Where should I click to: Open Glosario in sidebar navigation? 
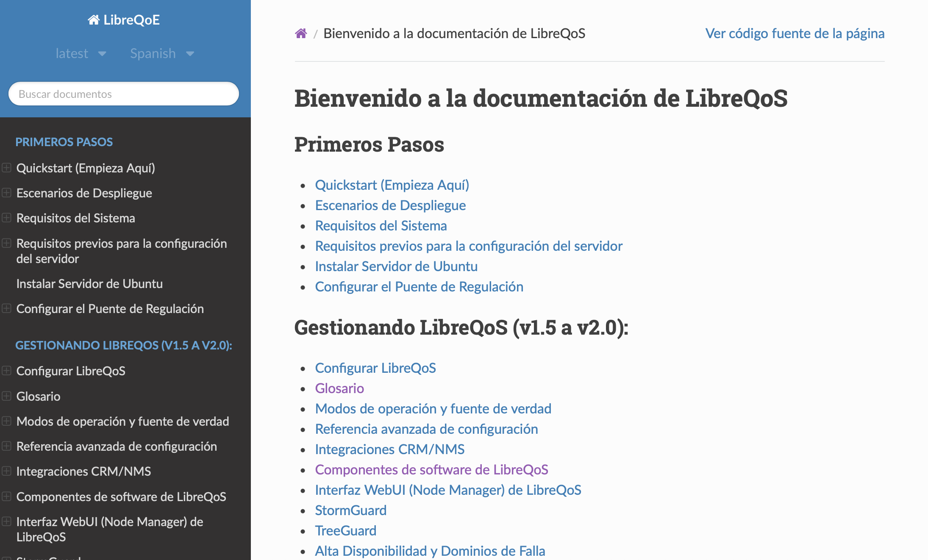coord(39,396)
